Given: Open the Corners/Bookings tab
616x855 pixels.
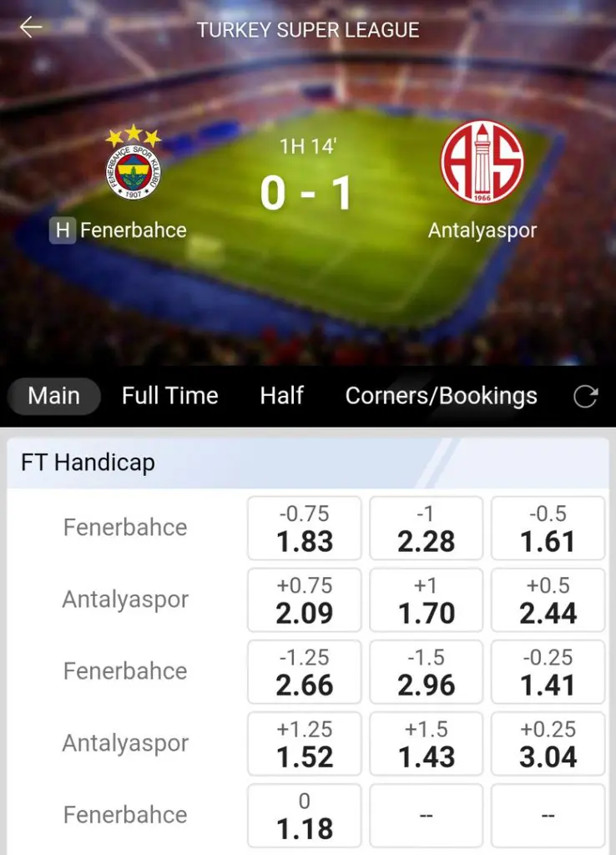Looking at the screenshot, I should 441,397.
